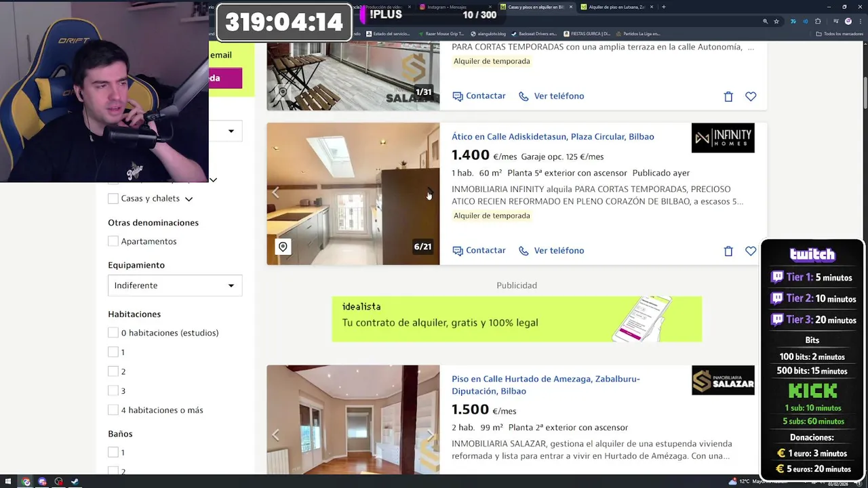Check 0 habitaciones (estudios) checkbox
Viewport: 868px width, 488px height.
[x=113, y=333]
